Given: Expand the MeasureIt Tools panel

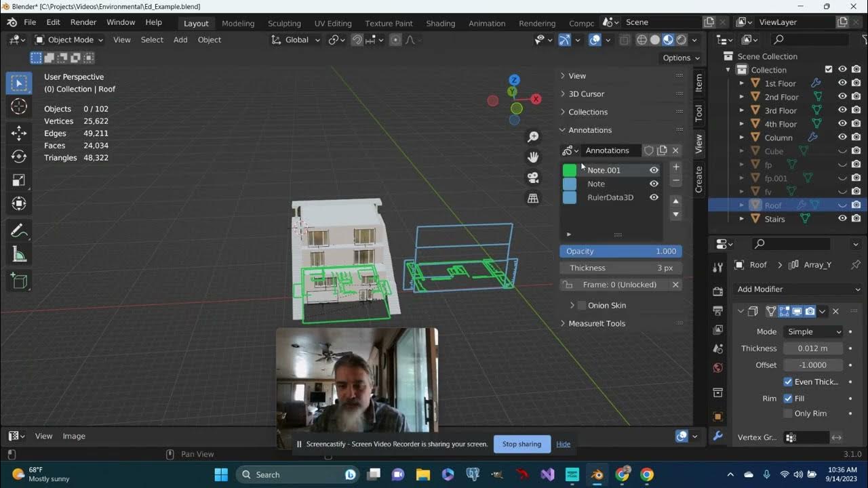Looking at the screenshot, I should tap(597, 324).
